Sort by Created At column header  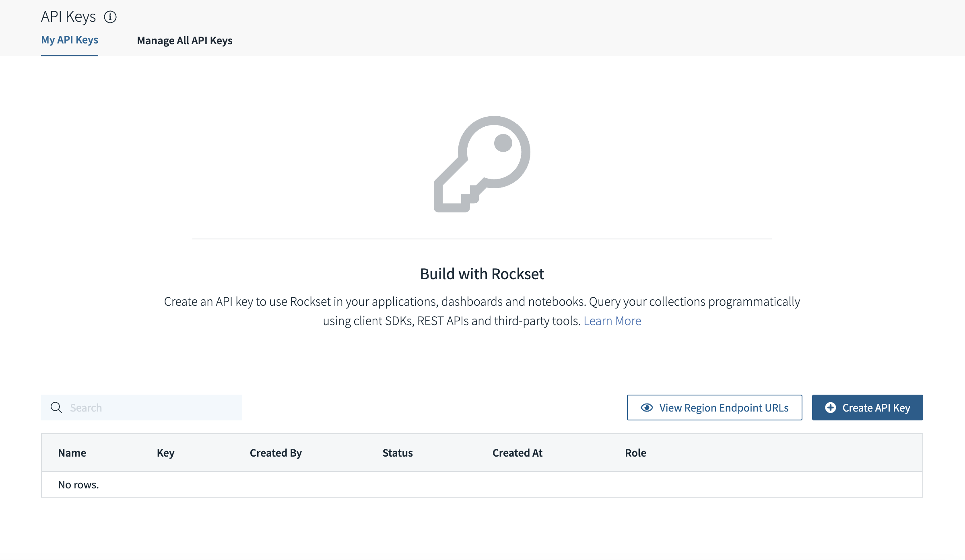[517, 453]
